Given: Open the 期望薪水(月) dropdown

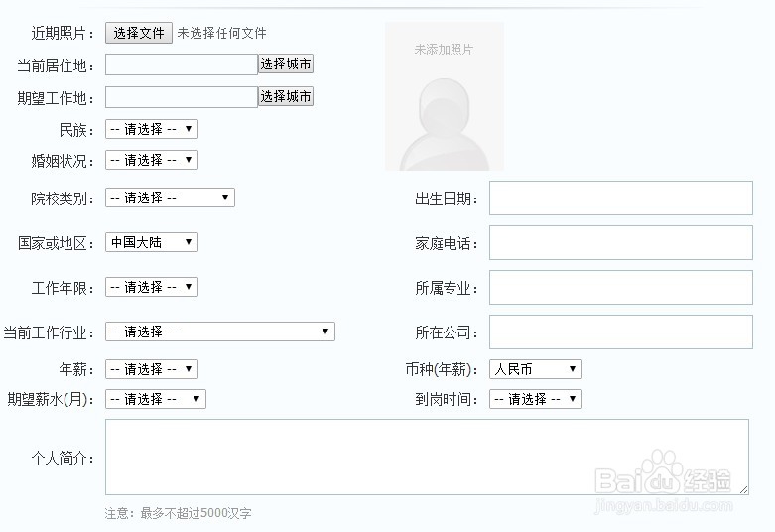Looking at the screenshot, I should [156, 399].
